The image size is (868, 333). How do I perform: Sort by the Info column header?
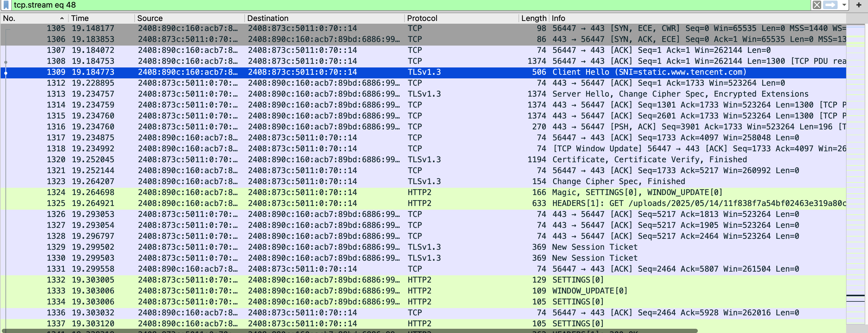(697, 18)
